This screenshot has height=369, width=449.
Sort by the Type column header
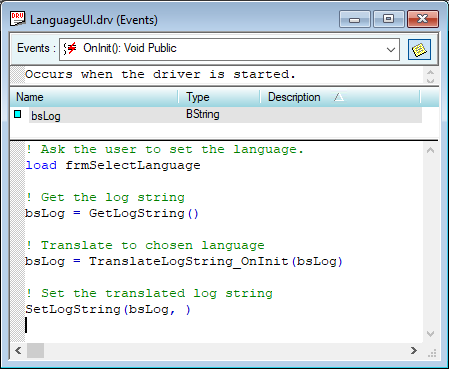click(x=219, y=97)
